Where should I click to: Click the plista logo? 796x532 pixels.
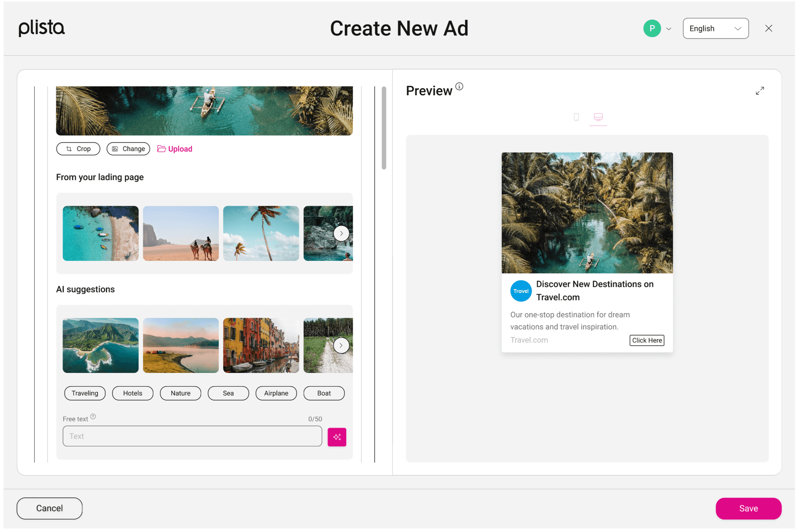[x=42, y=28]
